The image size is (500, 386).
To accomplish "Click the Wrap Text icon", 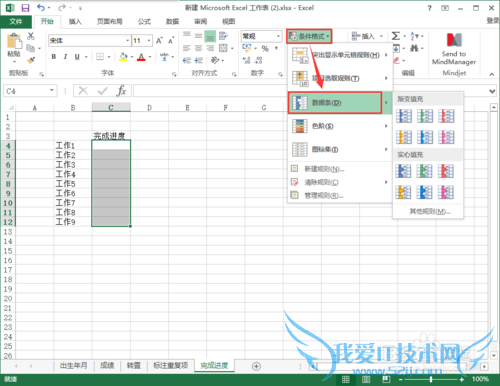I will [x=223, y=36].
